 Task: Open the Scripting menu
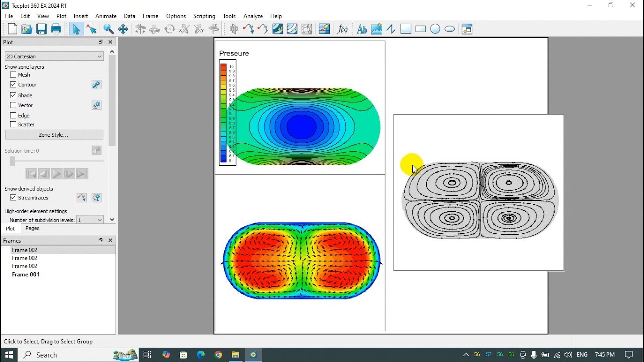[x=204, y=16]
